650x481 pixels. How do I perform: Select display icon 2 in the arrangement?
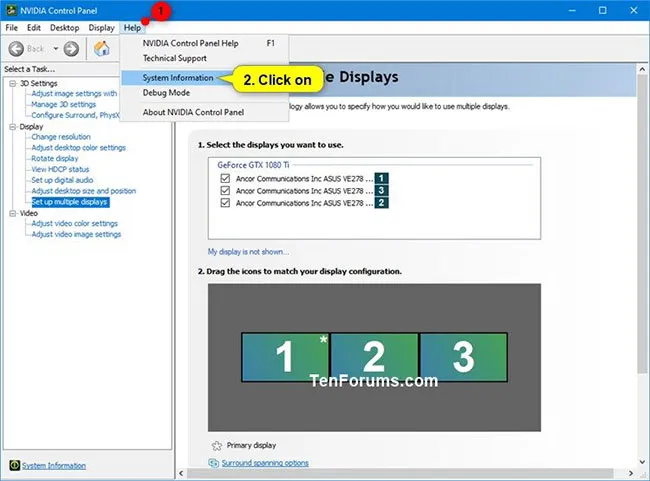(x=374, y=357)
